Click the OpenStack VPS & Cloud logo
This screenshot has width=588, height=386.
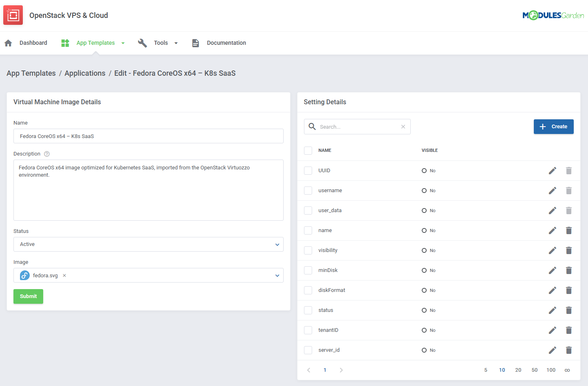tap(13, 15)
